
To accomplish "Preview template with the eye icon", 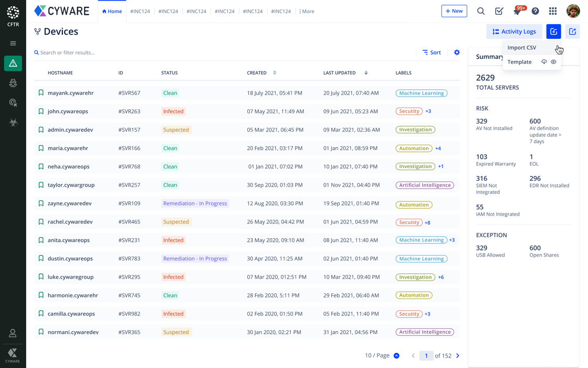I will [x=553, y=62].
